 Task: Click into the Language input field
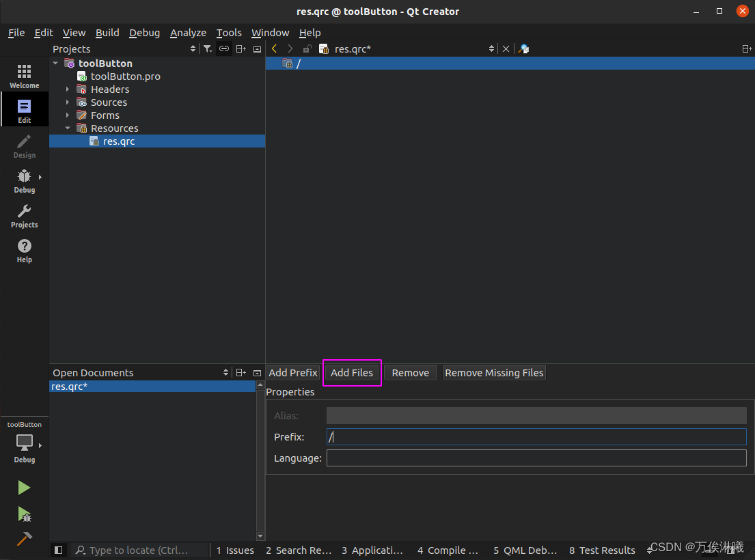tap(536, 458)
